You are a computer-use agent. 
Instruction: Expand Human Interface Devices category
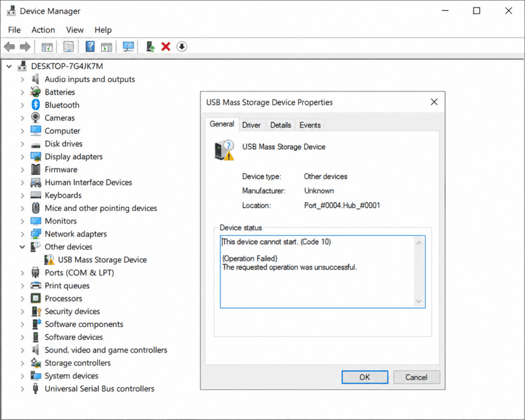tap(22, 183)
